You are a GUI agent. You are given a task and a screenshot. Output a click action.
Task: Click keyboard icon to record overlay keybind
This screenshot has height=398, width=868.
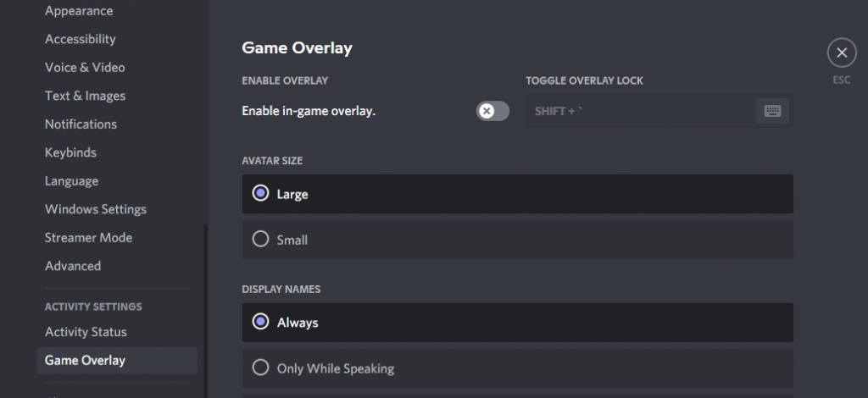tap(772, 111)
